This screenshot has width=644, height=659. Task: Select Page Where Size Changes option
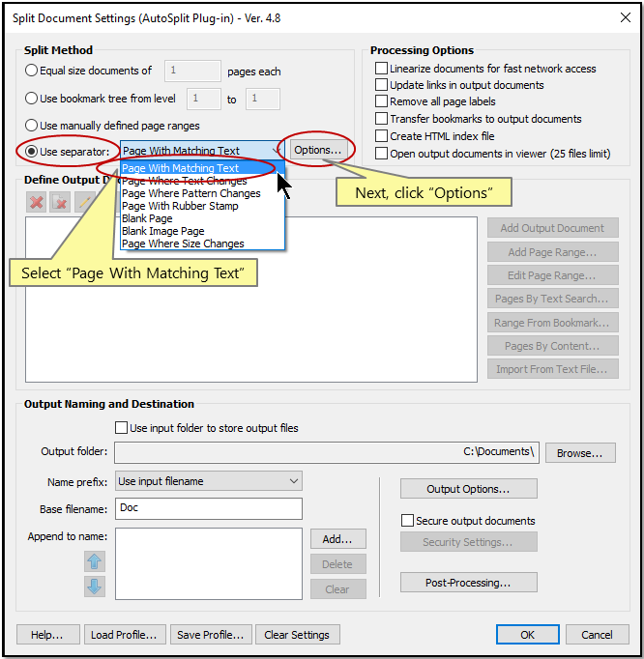pyautogui.click(x=202, y=244)
